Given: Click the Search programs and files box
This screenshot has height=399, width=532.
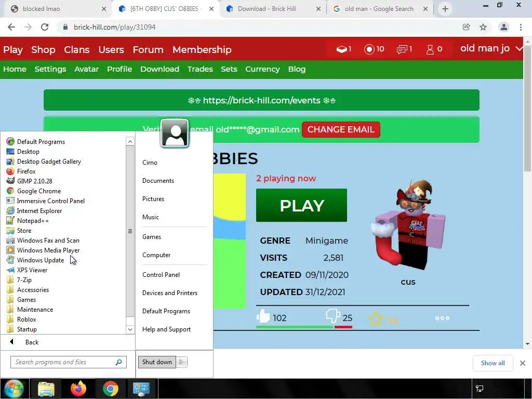Looking at the screenshot, I should click(x=68, y=362).
